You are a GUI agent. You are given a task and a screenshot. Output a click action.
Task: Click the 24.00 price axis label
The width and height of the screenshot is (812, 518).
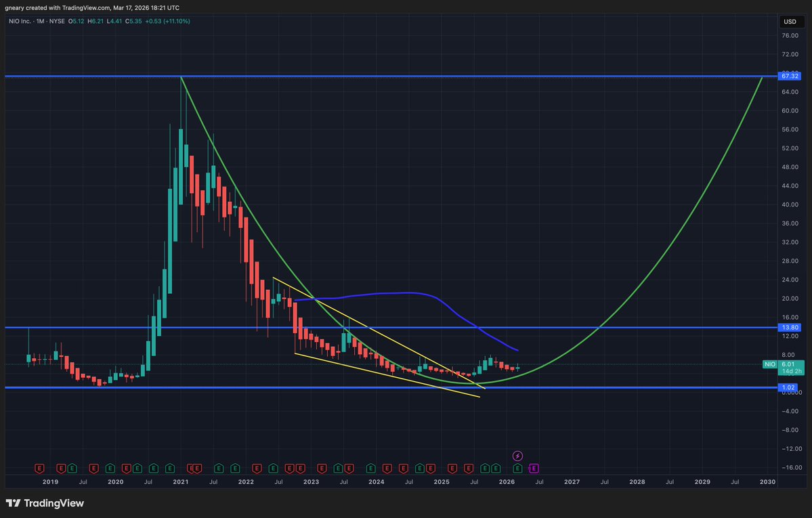790,280
